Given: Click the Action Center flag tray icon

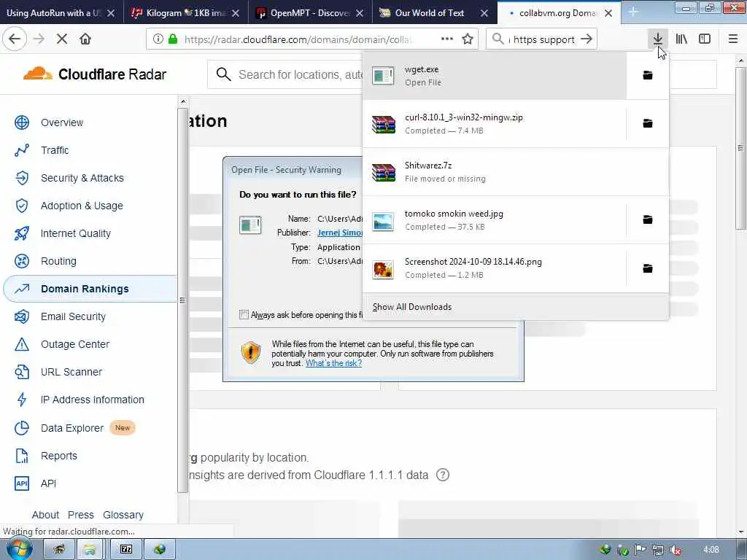Looking at the screenshot, I should click(x=640, y=550).
